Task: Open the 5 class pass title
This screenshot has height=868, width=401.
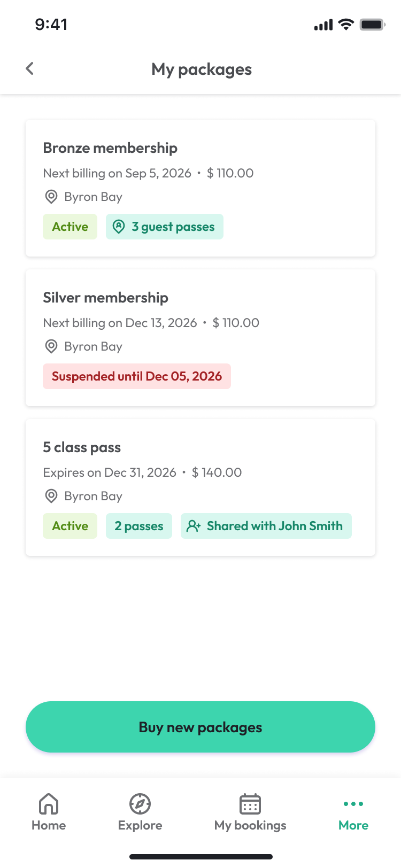Action: coord(82,447)
